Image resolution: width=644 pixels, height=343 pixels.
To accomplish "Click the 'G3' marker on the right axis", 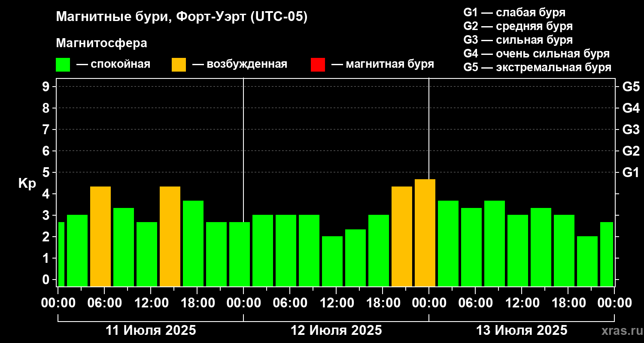I will pyautogui.click(x=631, y=129).
